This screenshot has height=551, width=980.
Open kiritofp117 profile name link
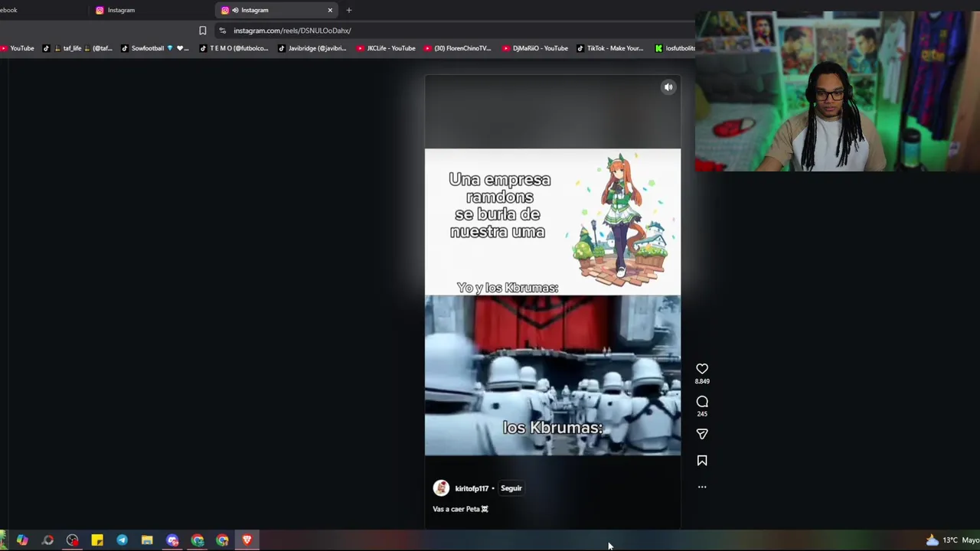click(x=472, y=488)
